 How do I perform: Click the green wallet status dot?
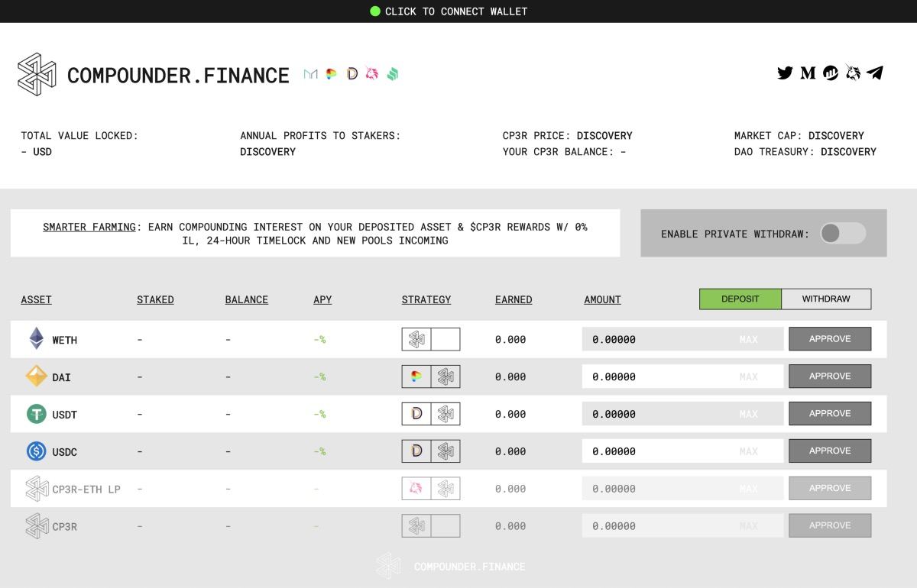pos(375,11)
